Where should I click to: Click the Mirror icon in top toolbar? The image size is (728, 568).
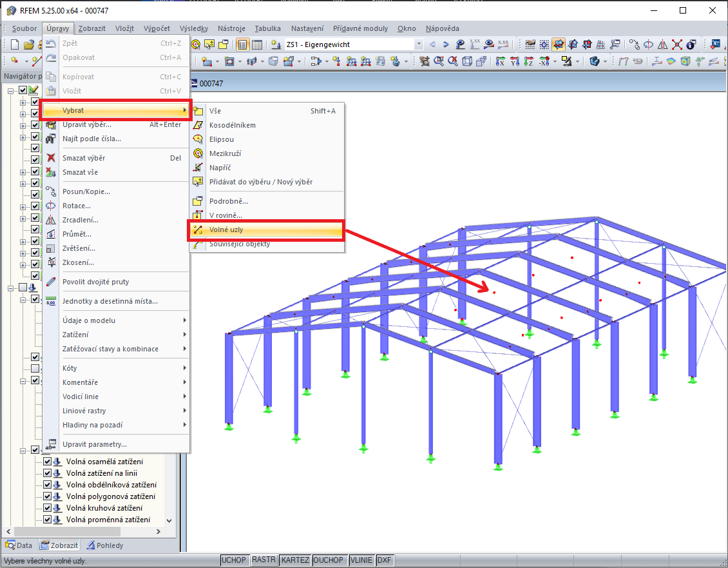tap(662, 44)
